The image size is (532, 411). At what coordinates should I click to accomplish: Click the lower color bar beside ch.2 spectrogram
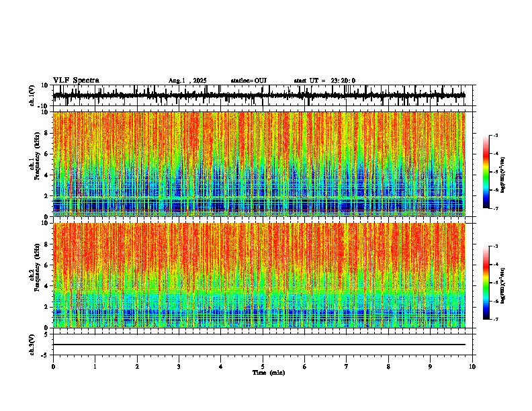486,283
